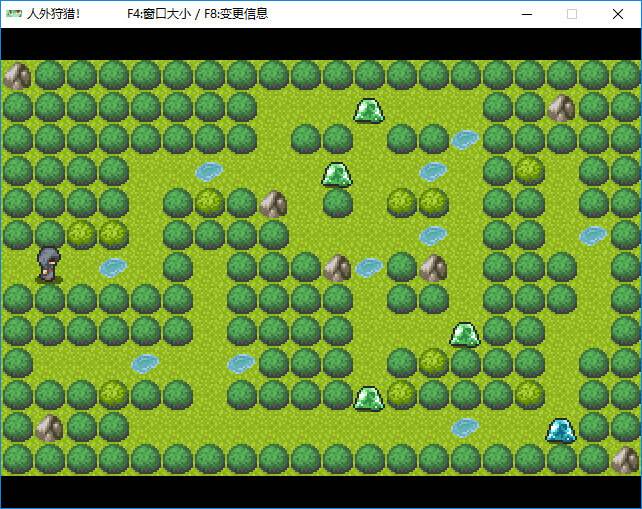Image resolution: width=642 pixels, height=509 pixels.
Task: Click the green slime nearest the blue slime
Action: [465, 334]
